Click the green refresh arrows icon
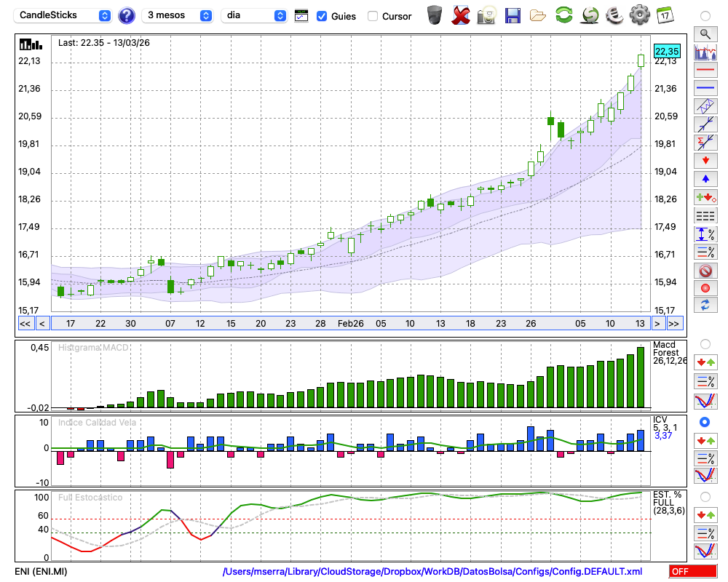This screenshot has width=728, height=582. [x=563, y=15]
